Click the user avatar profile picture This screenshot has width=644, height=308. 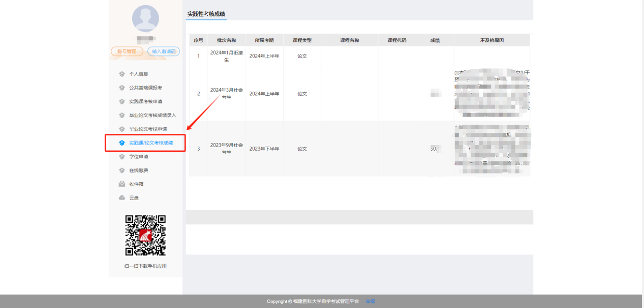(145, 19)
